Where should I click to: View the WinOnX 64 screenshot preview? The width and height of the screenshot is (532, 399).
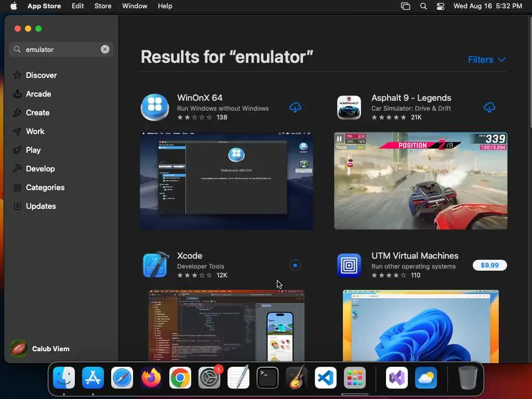click(227, 180)
